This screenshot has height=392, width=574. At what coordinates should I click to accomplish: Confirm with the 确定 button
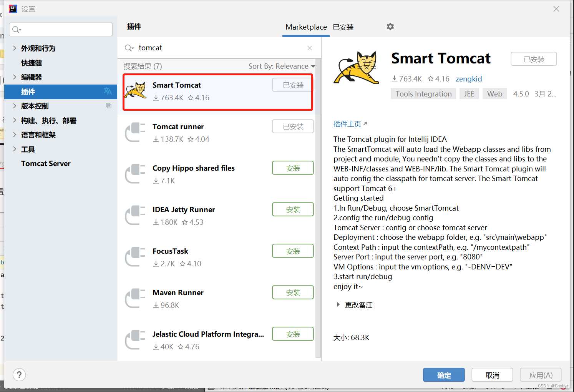click(x=444, y=375)
